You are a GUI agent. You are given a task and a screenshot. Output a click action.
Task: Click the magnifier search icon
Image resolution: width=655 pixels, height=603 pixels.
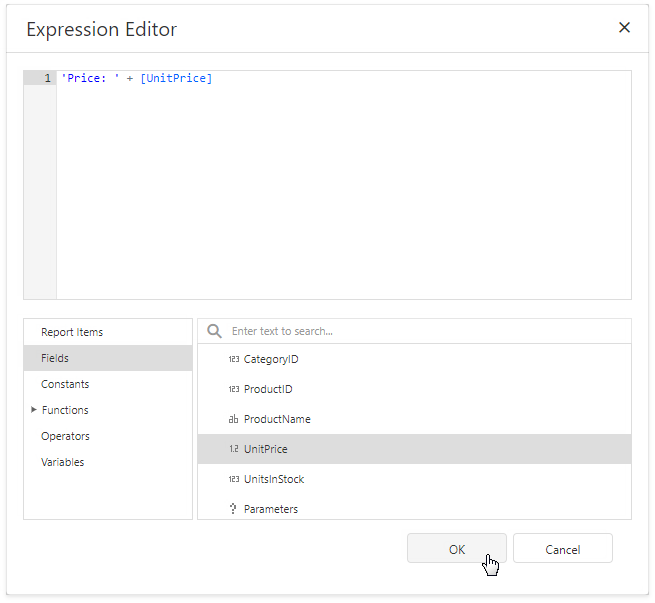(214, 331)
